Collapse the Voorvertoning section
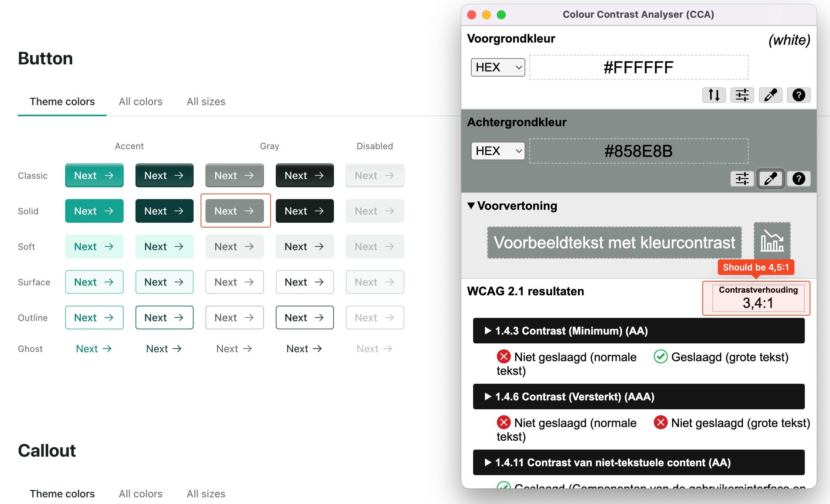 [471, 206]
